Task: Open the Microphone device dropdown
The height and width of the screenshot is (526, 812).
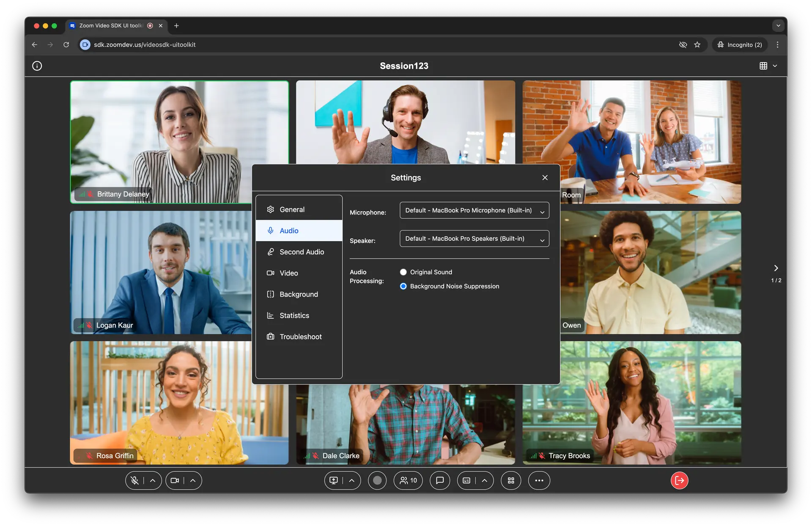Action: click(474, 210)
